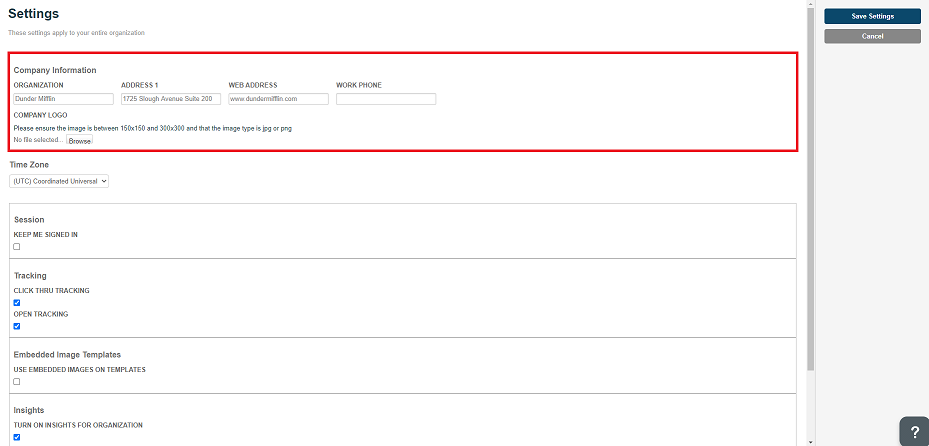Focus the Web Address input field
Image resolution: width=929 pixels, height=446 pixels.
pyautogui.click(x=278, y=99)
